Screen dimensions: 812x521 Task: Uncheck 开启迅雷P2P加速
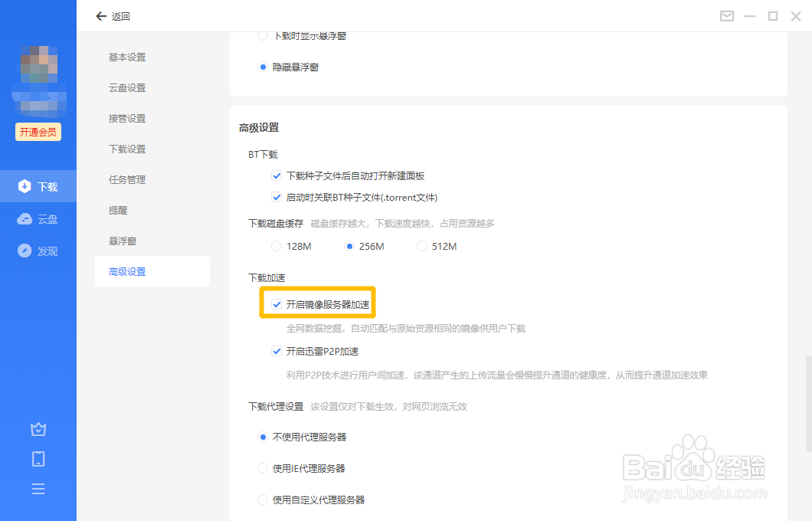click(277, 351)
